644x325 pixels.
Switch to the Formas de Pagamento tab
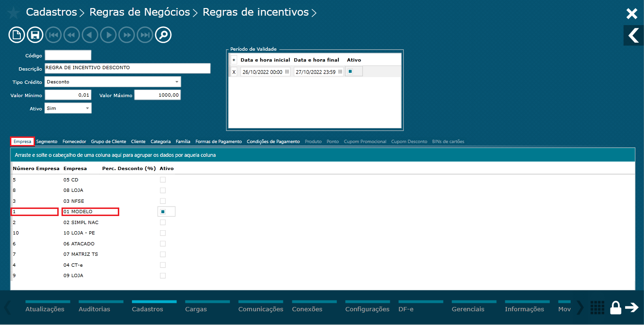[219, 142]
